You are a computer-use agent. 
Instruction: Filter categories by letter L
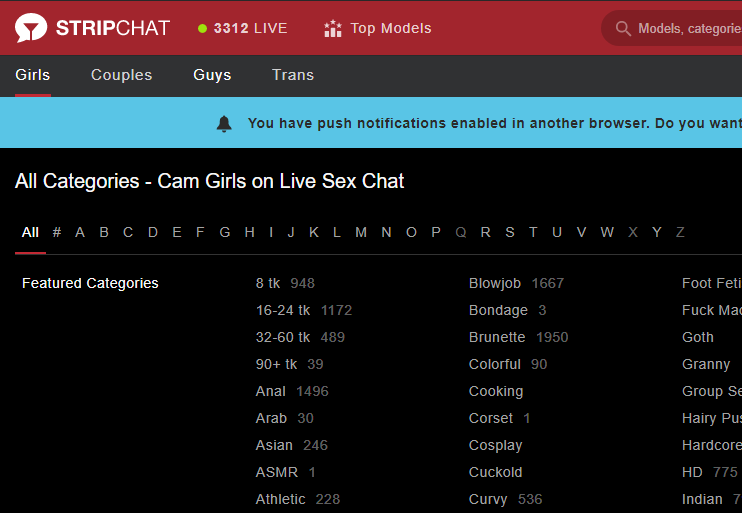point(336,232)
